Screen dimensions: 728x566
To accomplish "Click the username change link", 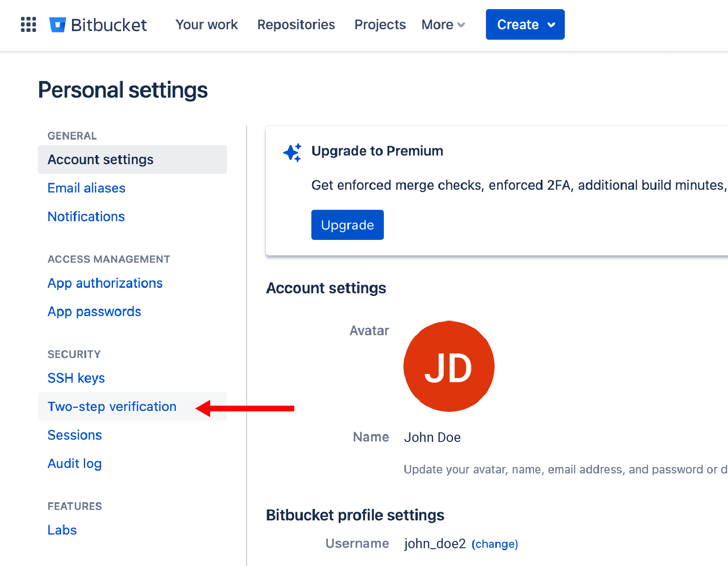I will point(495,544).
